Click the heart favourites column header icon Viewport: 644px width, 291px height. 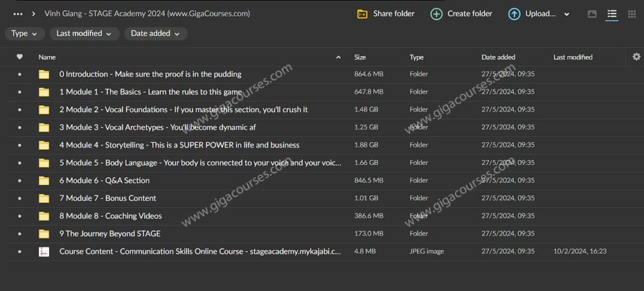[x=19, y=57]
